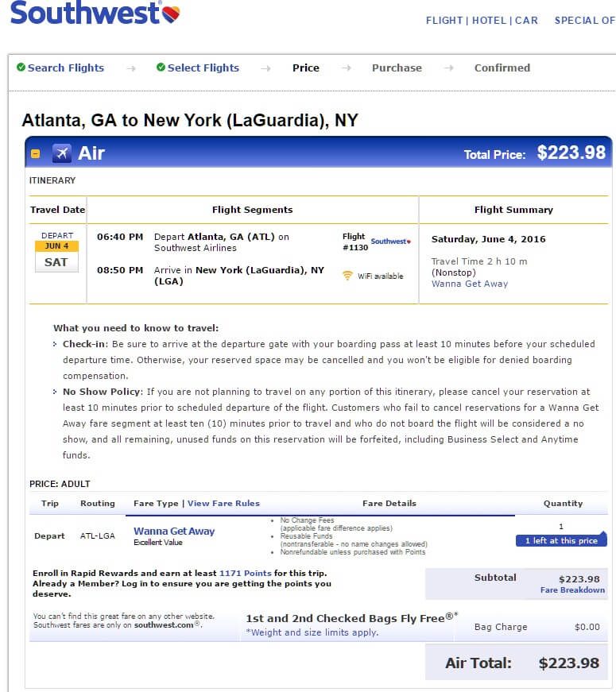Go back to Search Flights step
Viewport: 616px width, 692px height.
point(66,68)
